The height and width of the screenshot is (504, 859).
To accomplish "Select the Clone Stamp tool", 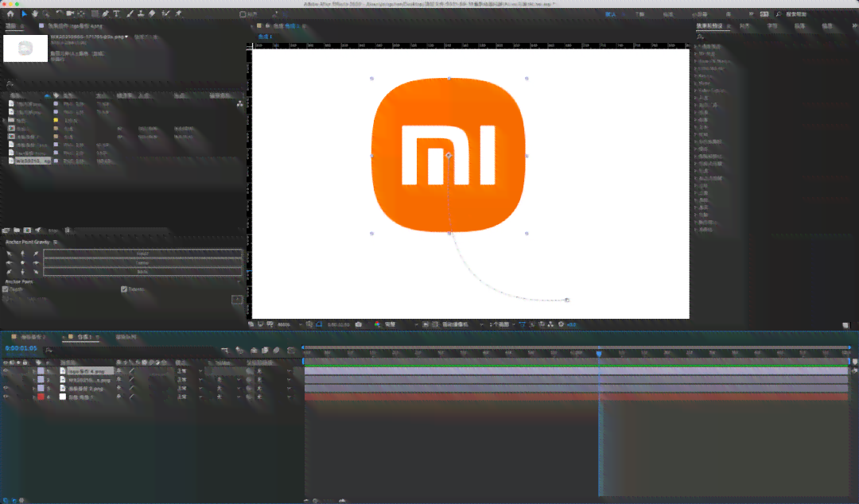I will click(141, 14).
